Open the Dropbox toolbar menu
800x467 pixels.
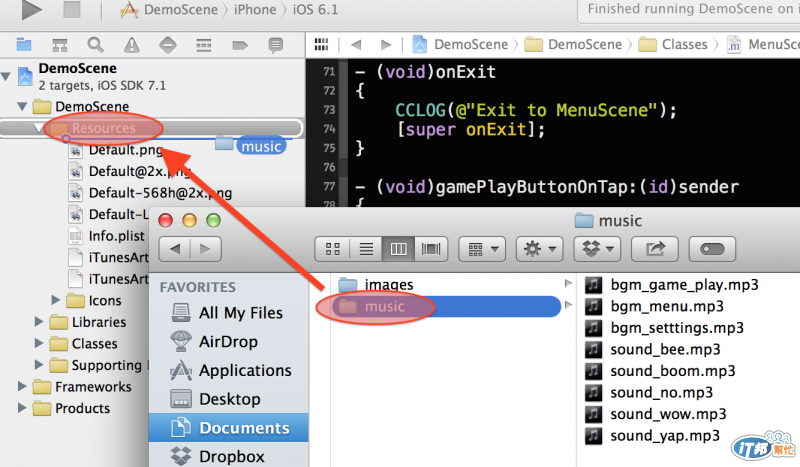(597, 249)
